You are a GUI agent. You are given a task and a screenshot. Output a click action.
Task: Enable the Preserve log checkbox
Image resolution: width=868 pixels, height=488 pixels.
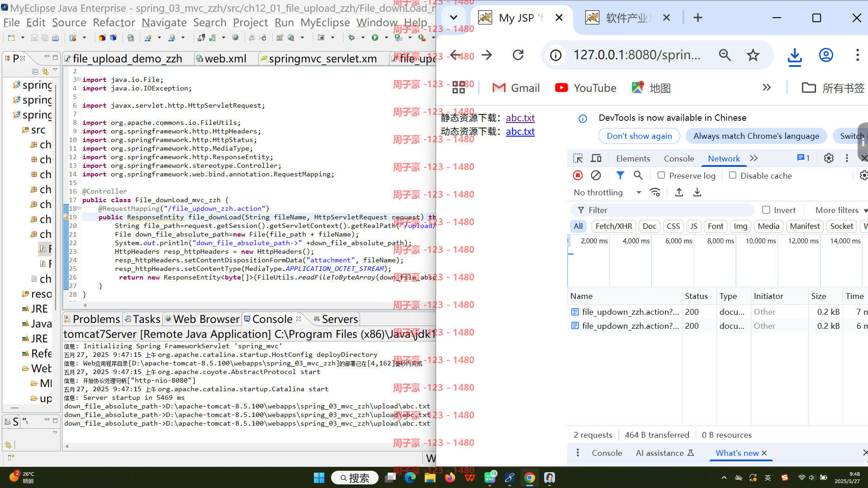coord(661,175)
